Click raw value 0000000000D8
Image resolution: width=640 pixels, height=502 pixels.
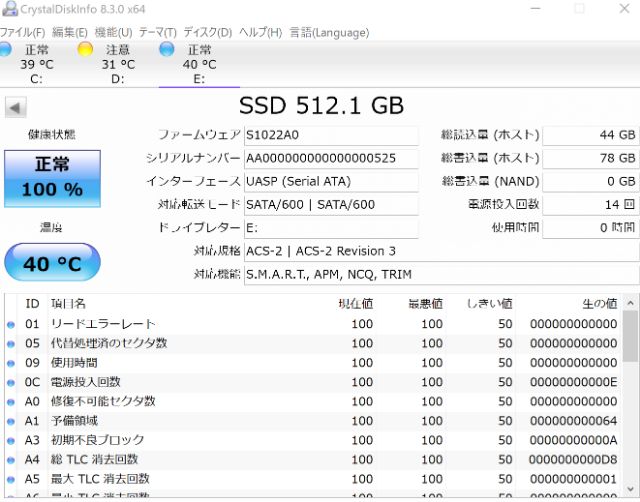[x=573, y=460]
